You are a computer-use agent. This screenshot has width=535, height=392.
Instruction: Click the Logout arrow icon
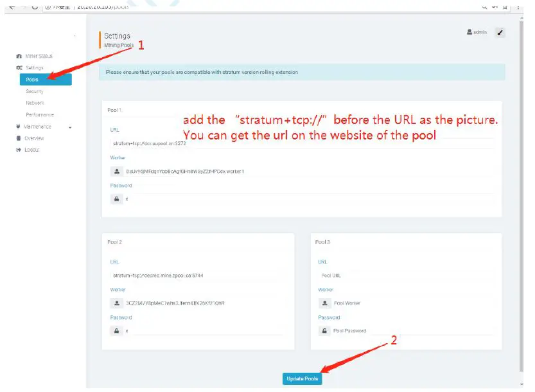point(19,150)
